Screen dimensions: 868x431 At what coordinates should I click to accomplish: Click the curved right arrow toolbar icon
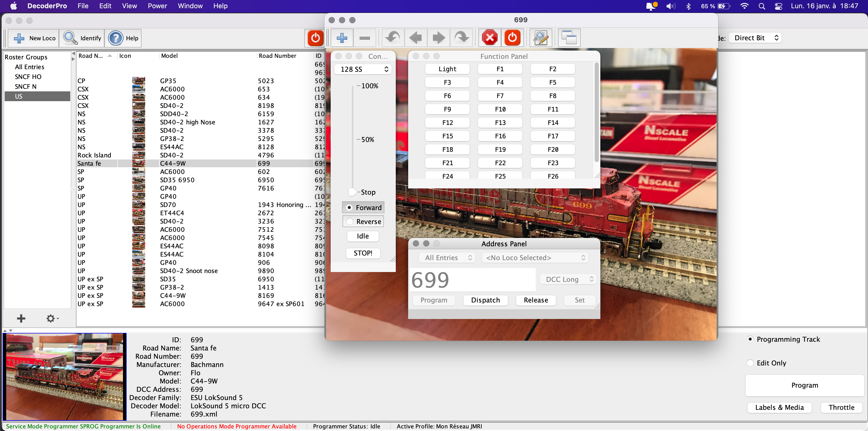tap(462, 38)
